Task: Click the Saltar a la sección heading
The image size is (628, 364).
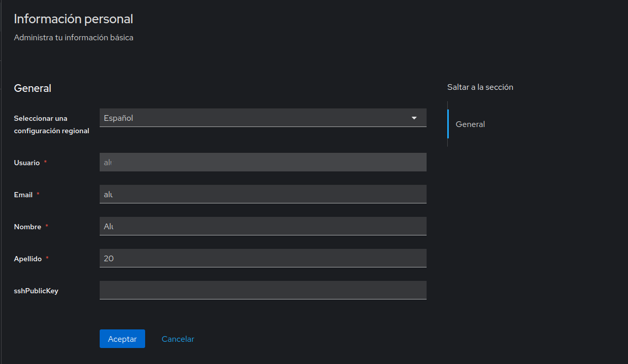Action: [480, 87]
